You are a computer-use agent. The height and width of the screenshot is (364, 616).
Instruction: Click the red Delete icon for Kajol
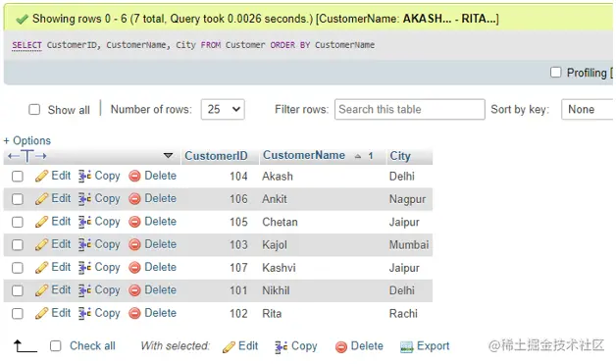pyautogui.click(x=134, y=244)
